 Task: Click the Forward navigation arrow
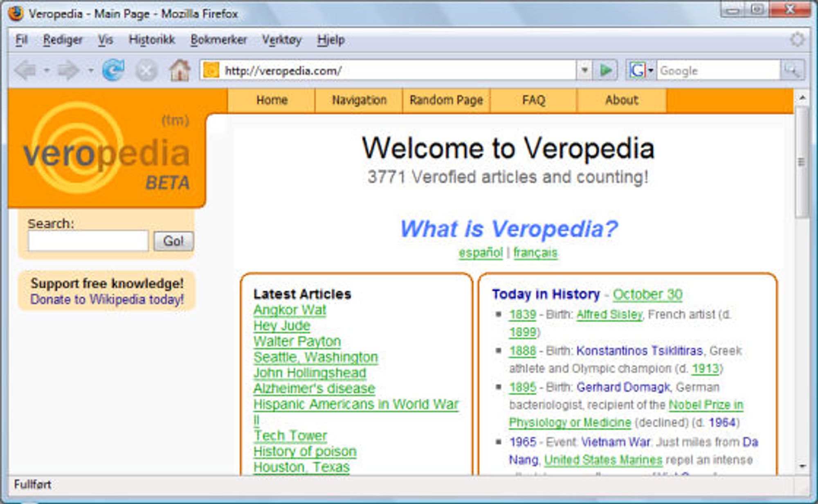(x=68, y=71)
